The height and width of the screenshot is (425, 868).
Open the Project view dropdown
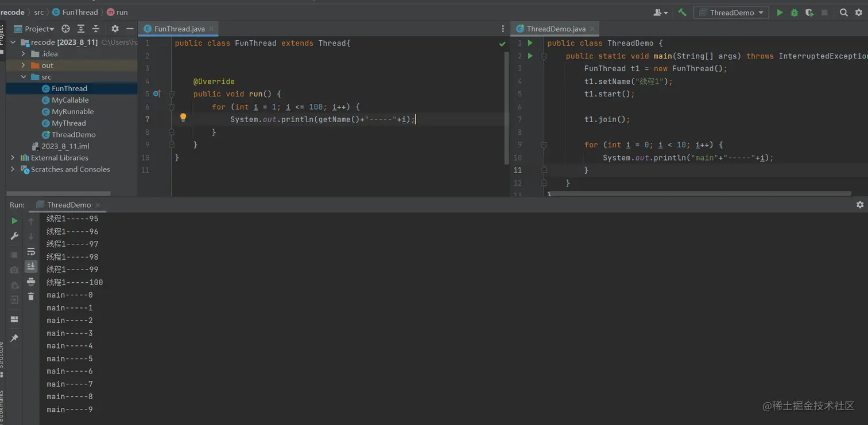[x=34, y=29]
